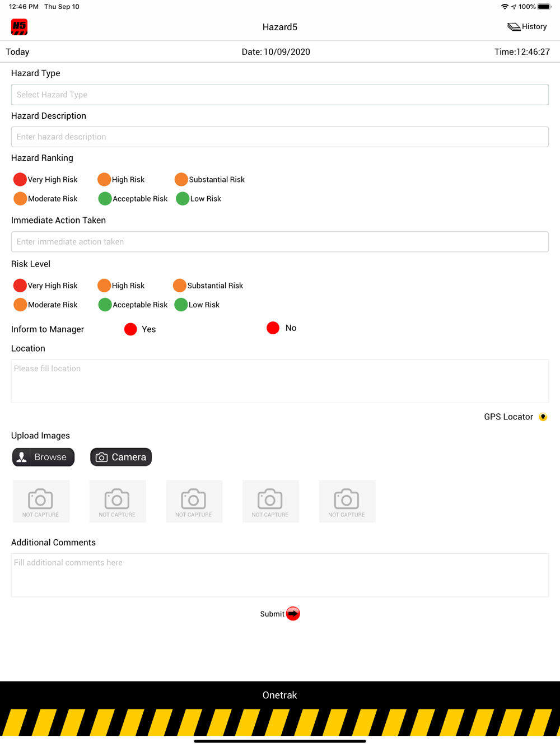560x747 pixels.
Task: Select the first NOT CAPTURE image placeholder
Action: coord(41,501)
